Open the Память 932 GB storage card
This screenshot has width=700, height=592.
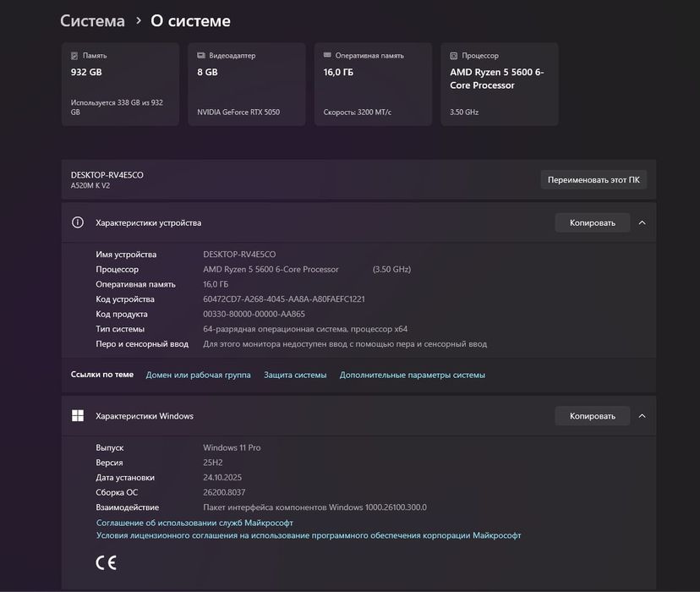pyautogui.click(x=121, y=84)
